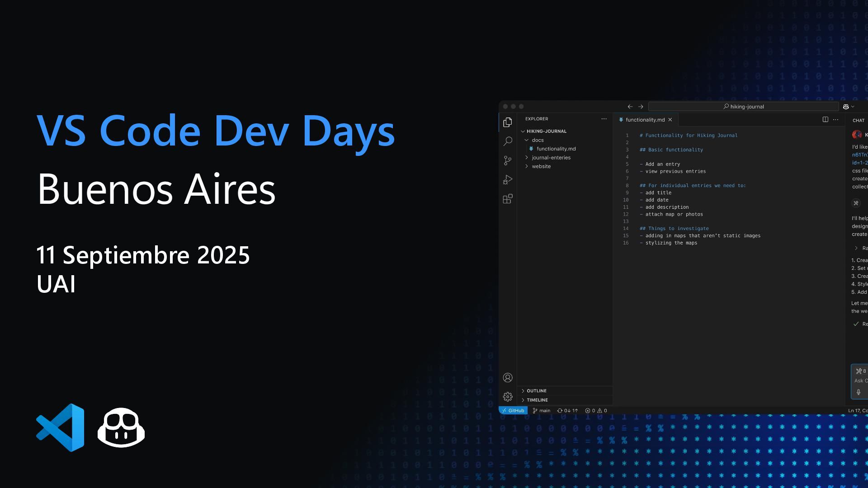Click the '11 Septiembre 2025' date text

click(143, 255)
